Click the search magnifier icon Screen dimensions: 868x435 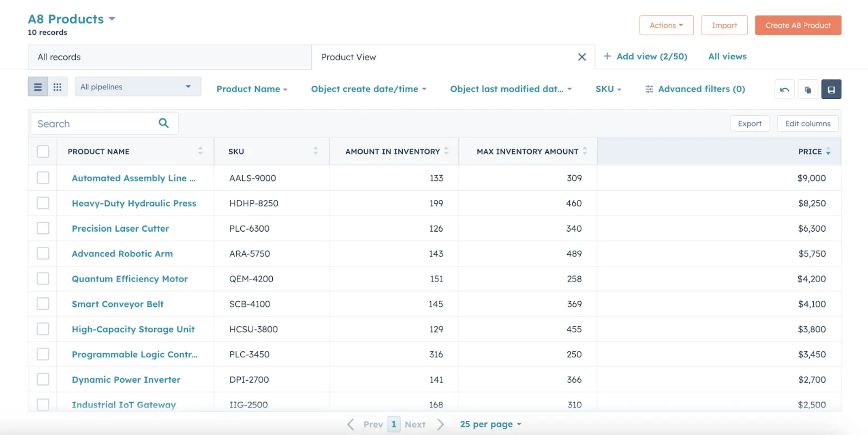[164, 123]
